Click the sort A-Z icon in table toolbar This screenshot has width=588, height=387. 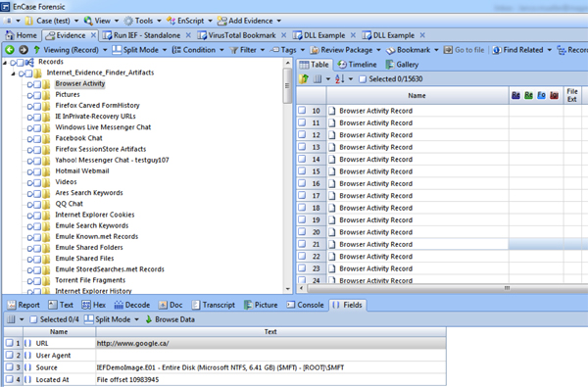click(x=340, y=78)
